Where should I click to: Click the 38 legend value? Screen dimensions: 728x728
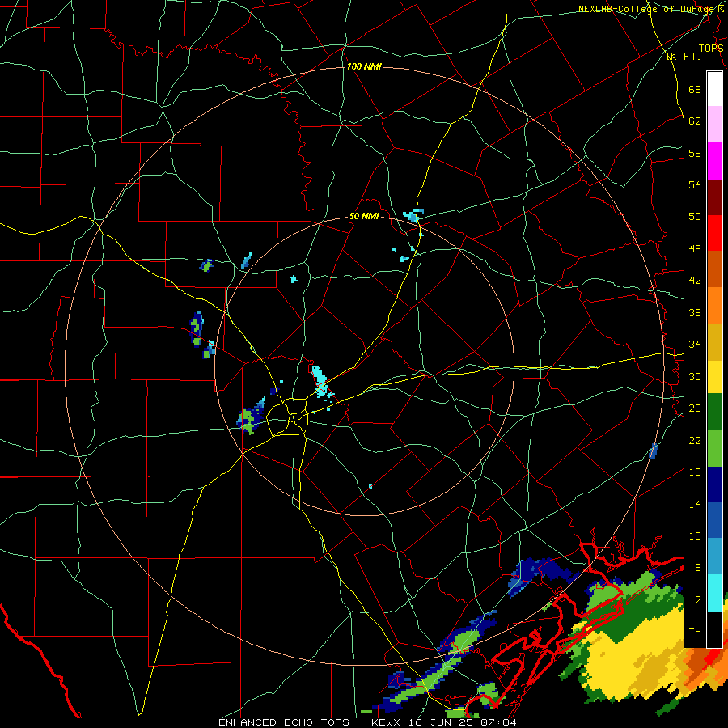(695, 312)
